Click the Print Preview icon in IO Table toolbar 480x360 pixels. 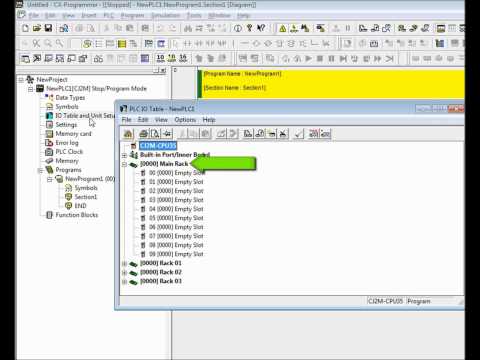(x=155, y=134)
